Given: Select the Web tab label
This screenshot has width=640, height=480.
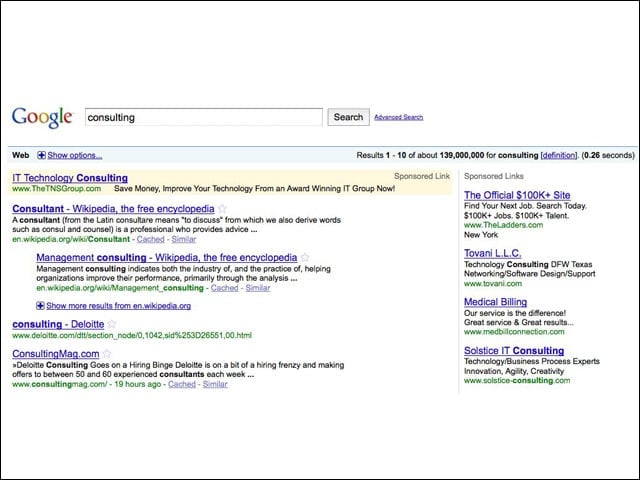Looking at the screenshot, I should pyautogui.click(x=20, y=155).
